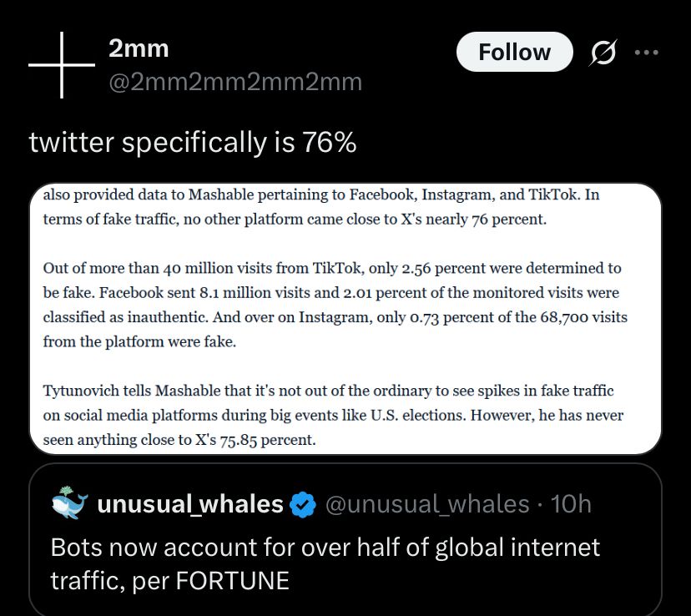691x616 pixels.
Task: Open the attached Mashable article screenshot
Action: point(345,319)
